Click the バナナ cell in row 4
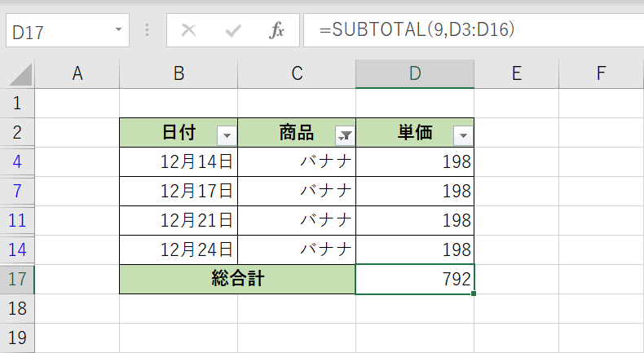Image resolution: width=644 pixels, height=353 pixels. (297, 162)
